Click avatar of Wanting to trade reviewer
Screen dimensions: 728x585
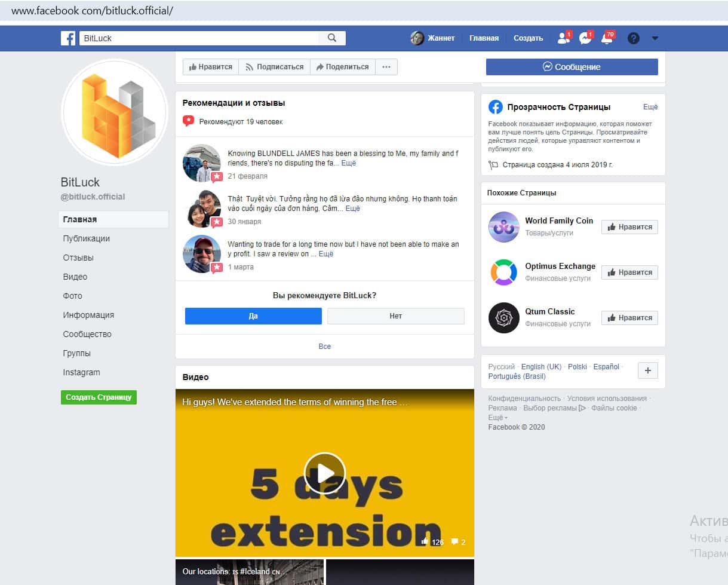point(202,254)
